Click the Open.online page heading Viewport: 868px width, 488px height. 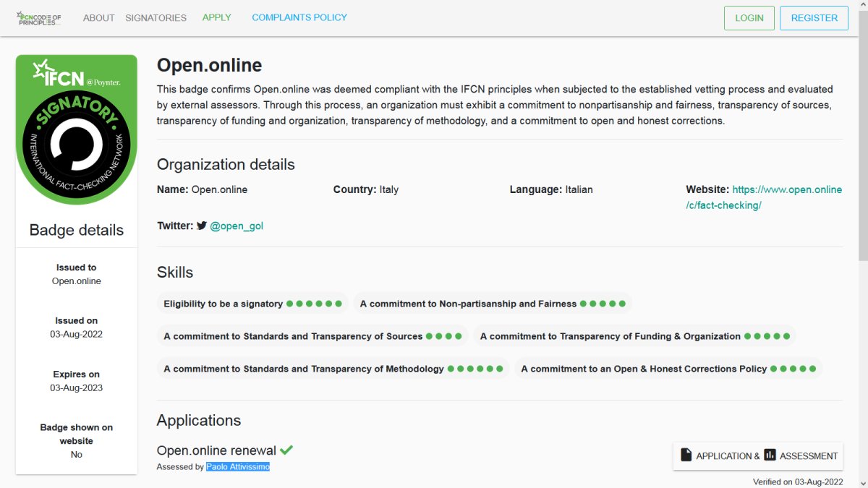point(210,66)
